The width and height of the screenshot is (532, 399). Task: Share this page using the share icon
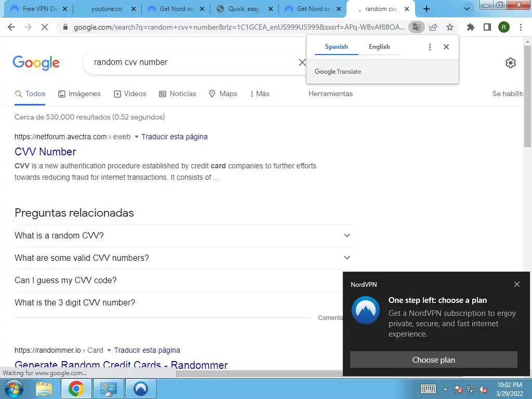point(433,27)
